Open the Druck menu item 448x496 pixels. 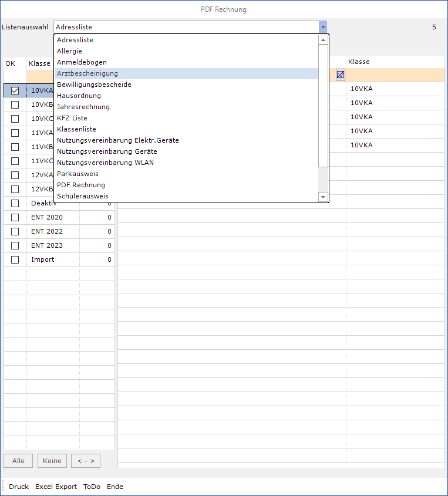pos(19,487)
